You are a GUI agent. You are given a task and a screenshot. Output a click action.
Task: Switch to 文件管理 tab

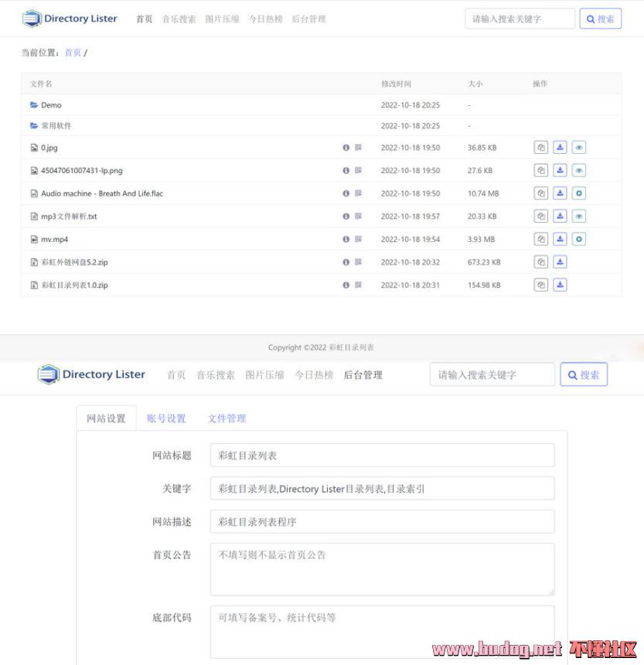coord(227,418)
